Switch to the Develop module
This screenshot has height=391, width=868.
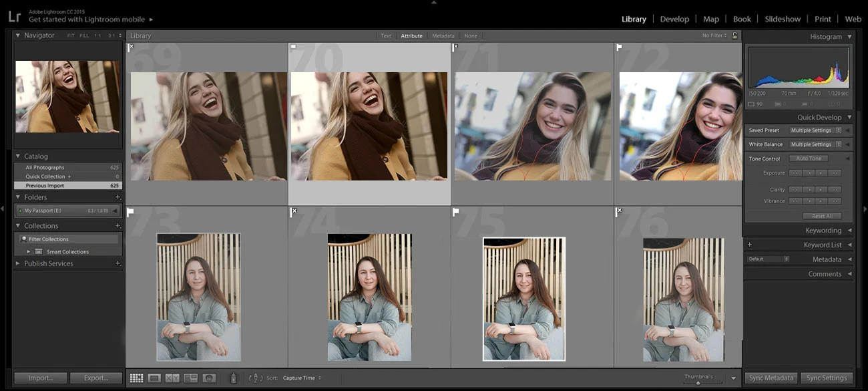[674, 19]
